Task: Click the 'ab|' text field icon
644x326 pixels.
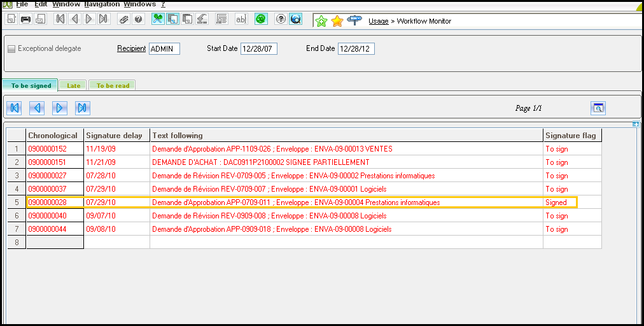Action: click(241, 19)
